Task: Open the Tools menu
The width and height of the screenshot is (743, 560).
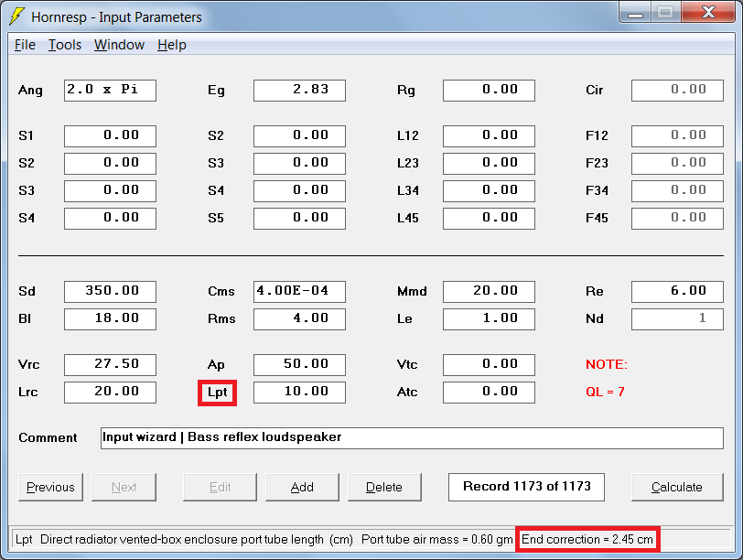Action: pyautogui.click(x=65, y=45)
